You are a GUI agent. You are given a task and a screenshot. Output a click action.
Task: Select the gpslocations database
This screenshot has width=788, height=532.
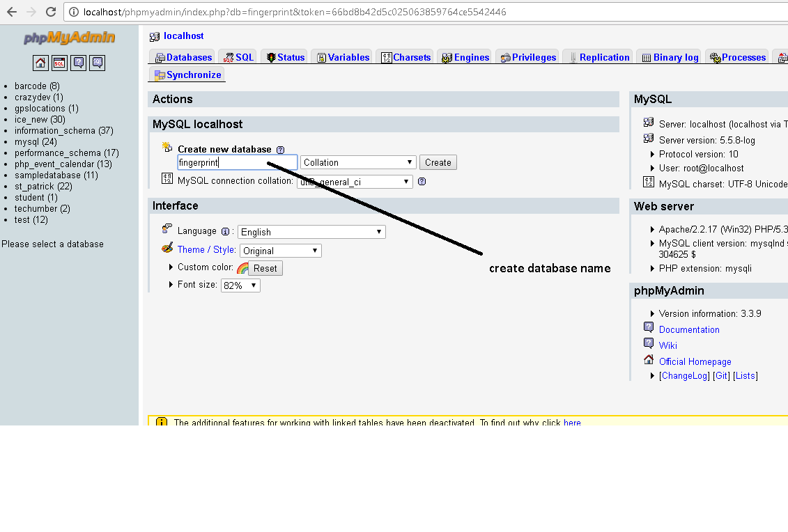pyautogui.click(x=46, y=109)
